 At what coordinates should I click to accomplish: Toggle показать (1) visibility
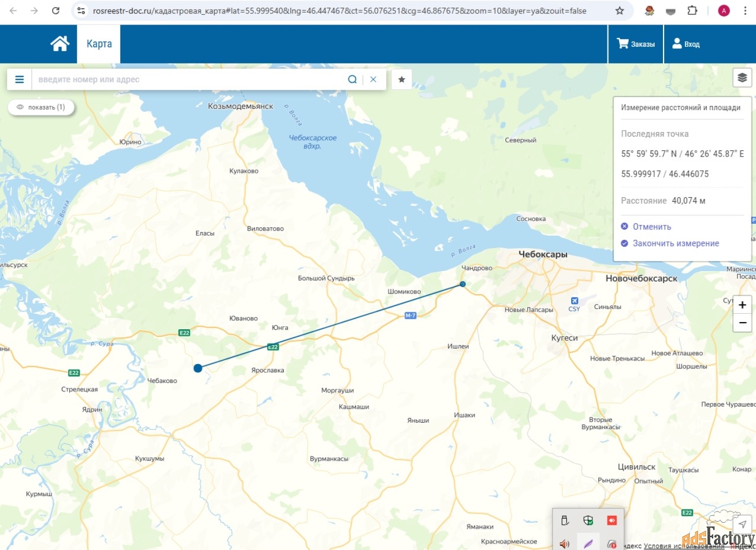[x=41, y=107]
